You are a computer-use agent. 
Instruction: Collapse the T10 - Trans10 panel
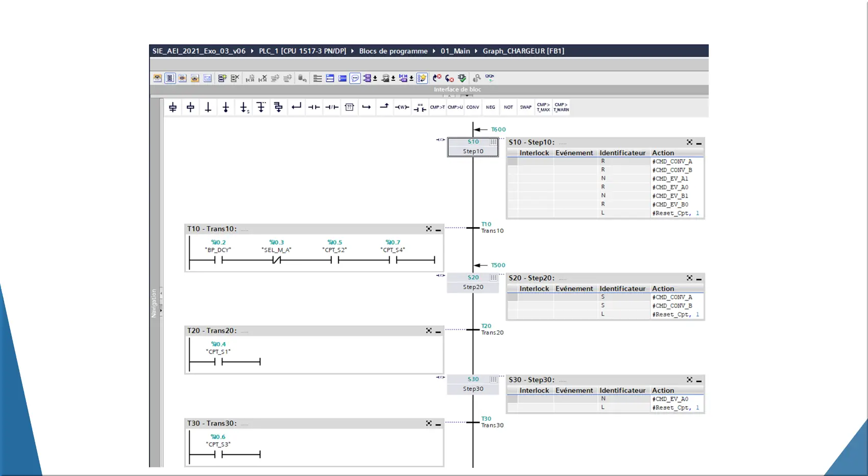[438, 230]
